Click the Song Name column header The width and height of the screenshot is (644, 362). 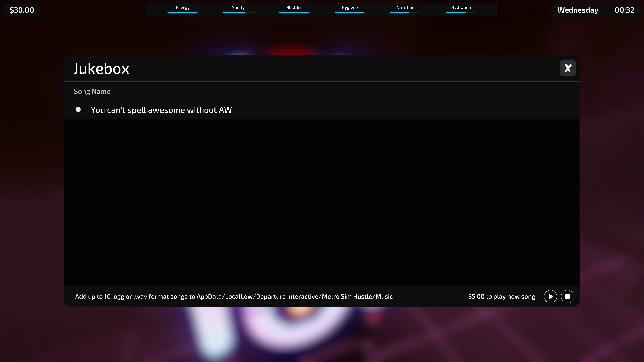[x=92, y=92]
